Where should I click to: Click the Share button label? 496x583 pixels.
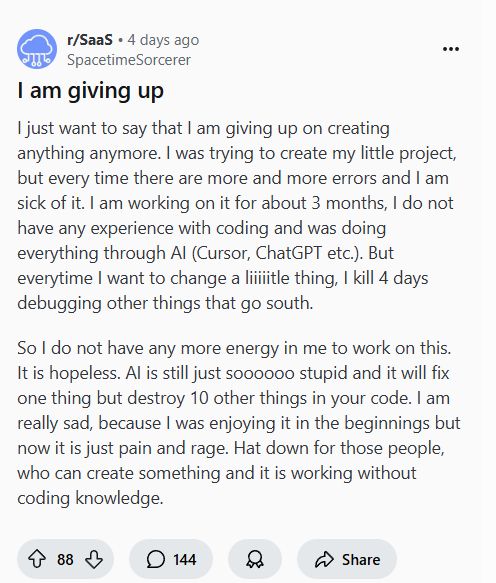point(361,560)
